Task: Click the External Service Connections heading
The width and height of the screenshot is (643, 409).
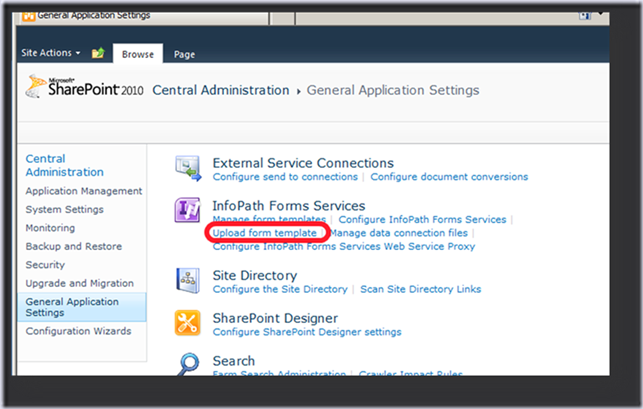Action: point(303,163)
